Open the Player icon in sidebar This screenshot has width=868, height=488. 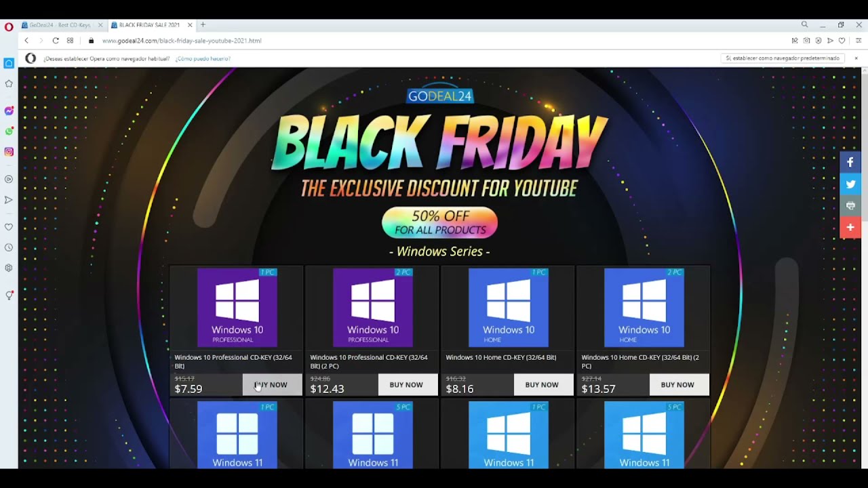[9, 179]
